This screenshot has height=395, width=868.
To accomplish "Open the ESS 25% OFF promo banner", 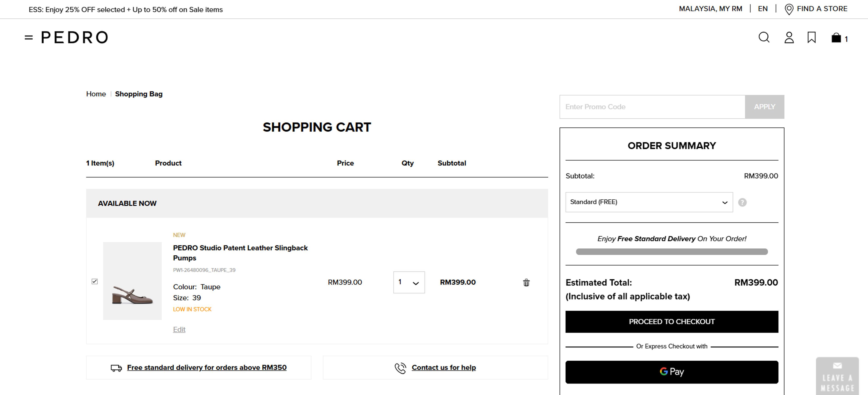I will click(x=126, y=10).
